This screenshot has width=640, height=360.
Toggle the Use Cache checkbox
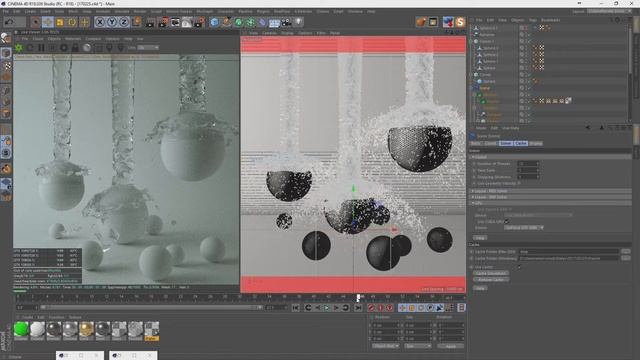[x=519, y=267]
